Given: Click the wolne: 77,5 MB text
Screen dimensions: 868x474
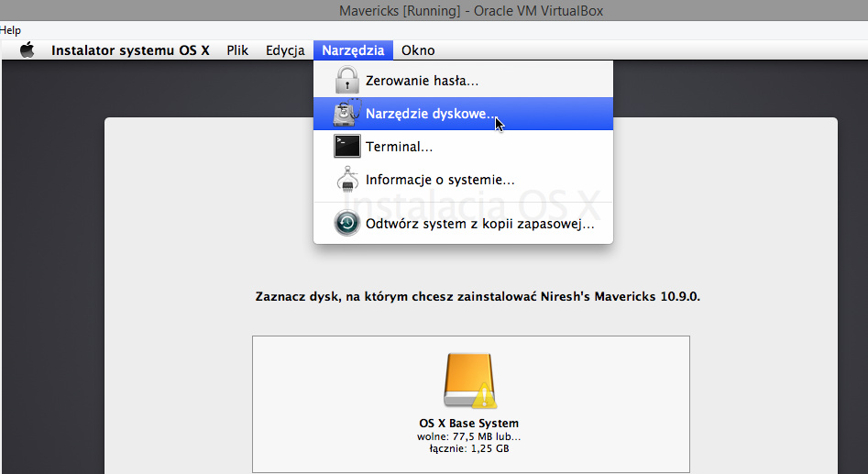Looking at the screenshot, I should click(x=469, y=437).
